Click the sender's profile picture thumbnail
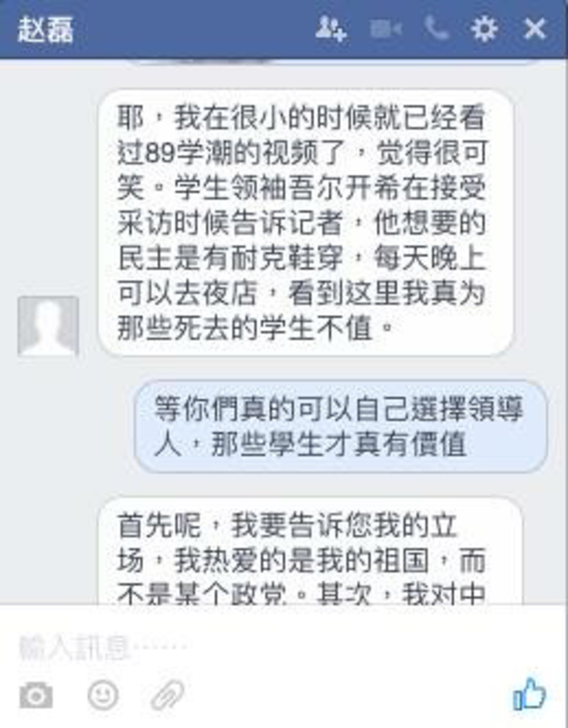 [48, 326]
